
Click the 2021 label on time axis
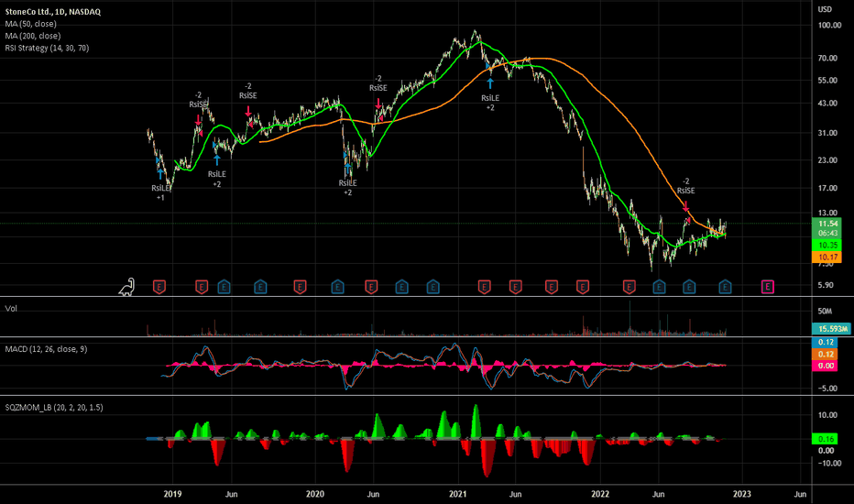(457, 494)
